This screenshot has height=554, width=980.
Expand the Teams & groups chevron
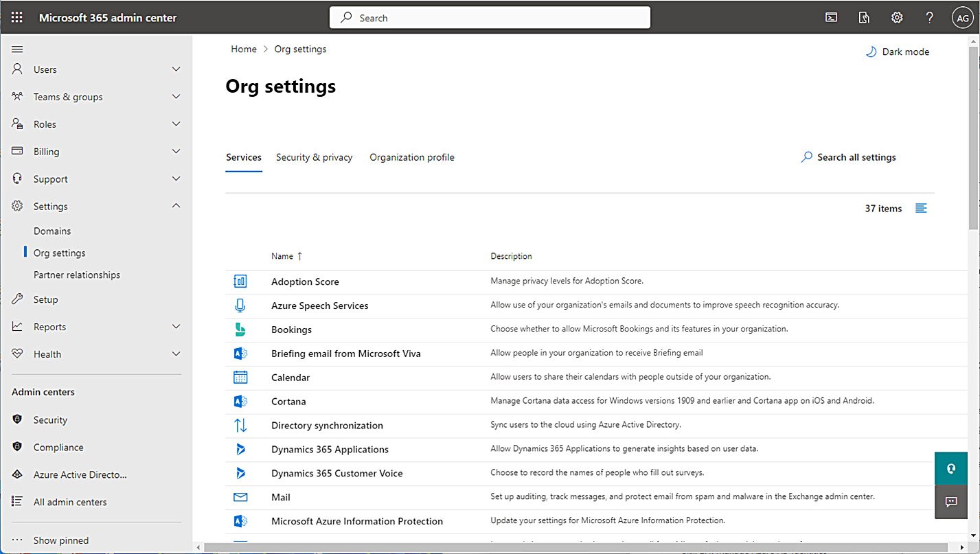point(176,97)
